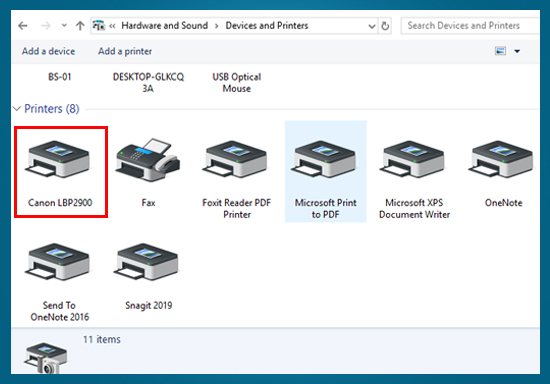The image size is (550, 384).
Task: Refresh the Devices and Printers view
Action: tap(385, 26)
